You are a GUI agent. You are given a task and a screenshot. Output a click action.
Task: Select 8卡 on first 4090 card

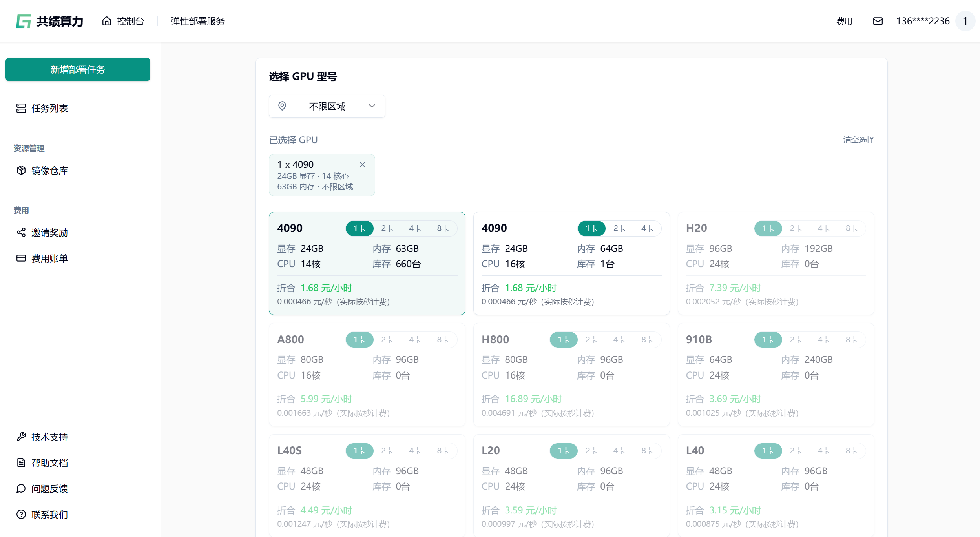(x=443, y=228)
